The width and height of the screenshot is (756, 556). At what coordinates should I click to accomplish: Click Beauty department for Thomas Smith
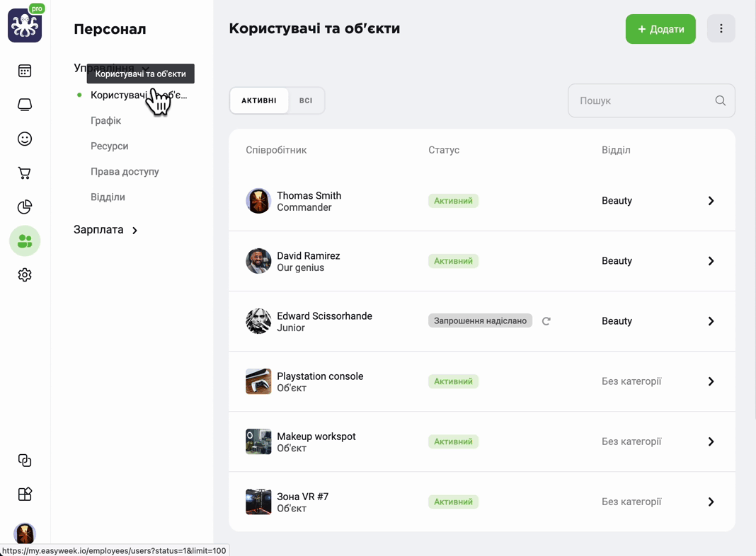[x=617, y=201]
